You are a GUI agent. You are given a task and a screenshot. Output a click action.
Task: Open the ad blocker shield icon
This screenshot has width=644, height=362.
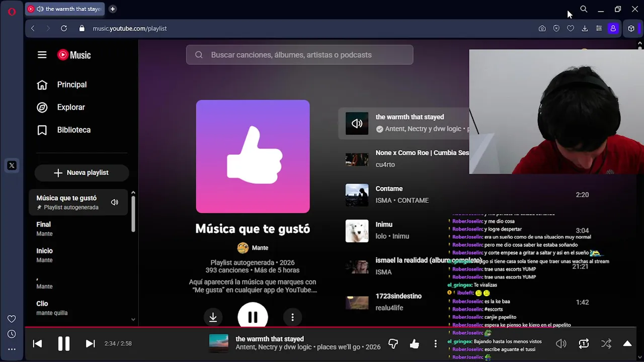(x=556, y=29)
